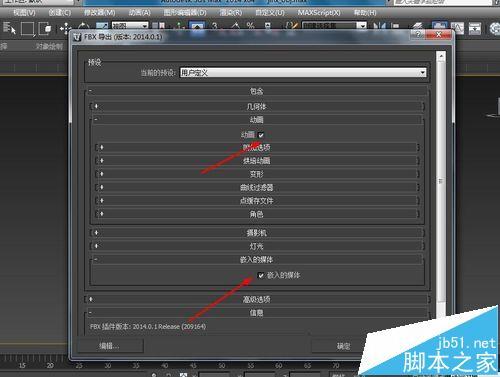Enable the 动画 animation checkbox
Viewport: 500px width, 377px height.
click(x=261, y=135)
